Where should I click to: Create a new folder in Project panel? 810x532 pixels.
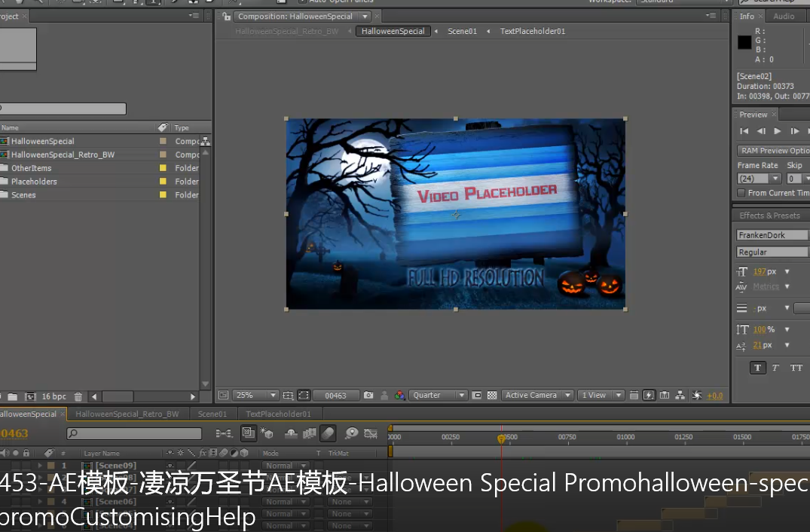coord(12,396)
